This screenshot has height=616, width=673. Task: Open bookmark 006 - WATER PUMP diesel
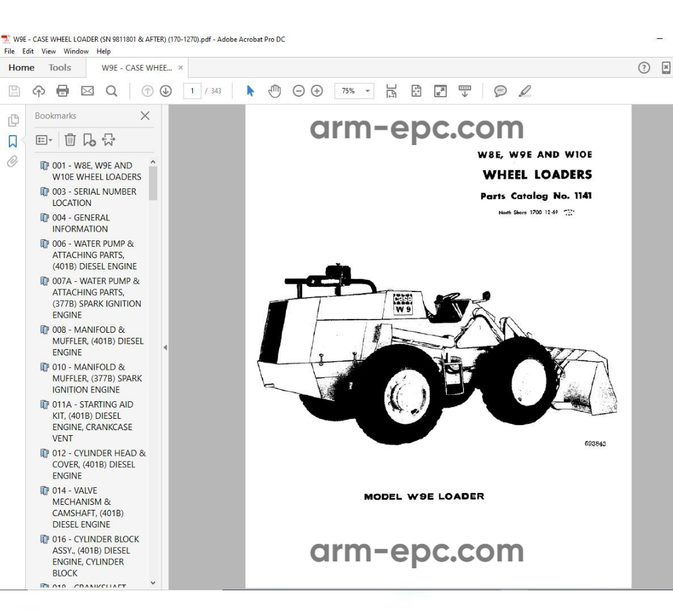(x=94, y=255)
